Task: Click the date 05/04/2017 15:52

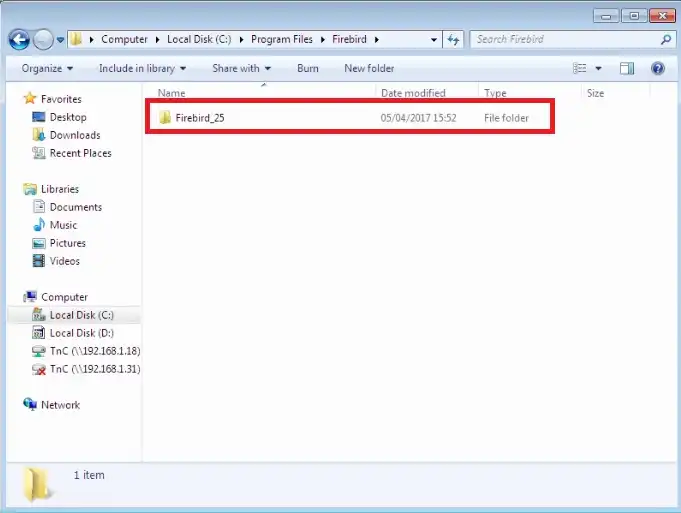Action: (418, 118)
